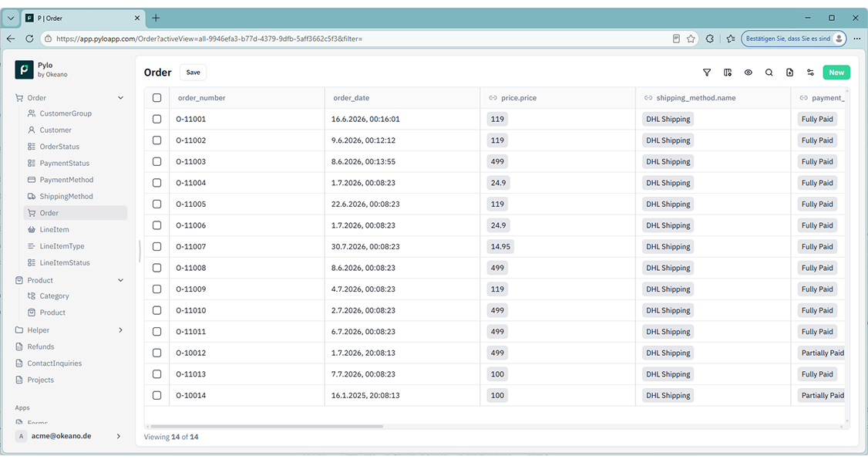Check the box for order O-11002
This screenshot has width=868, height=463.
156,140
